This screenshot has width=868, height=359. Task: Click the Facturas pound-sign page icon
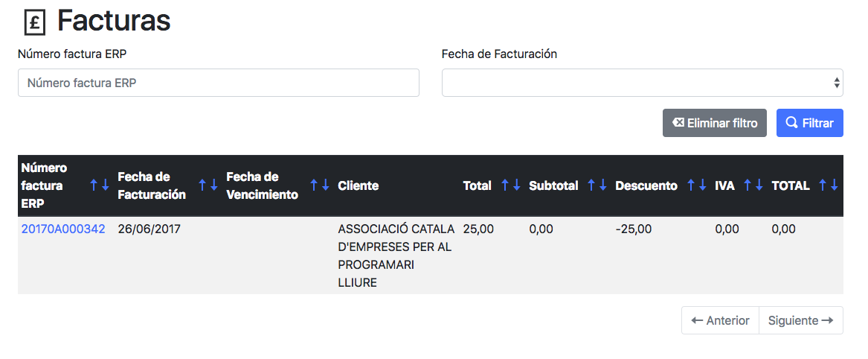click(x=34, y=23)
